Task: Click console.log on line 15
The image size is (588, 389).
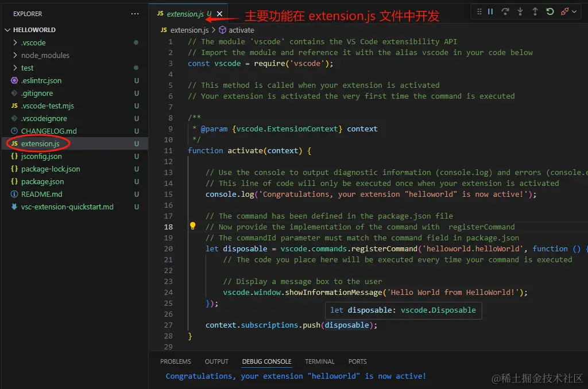Action: [230, 194]
